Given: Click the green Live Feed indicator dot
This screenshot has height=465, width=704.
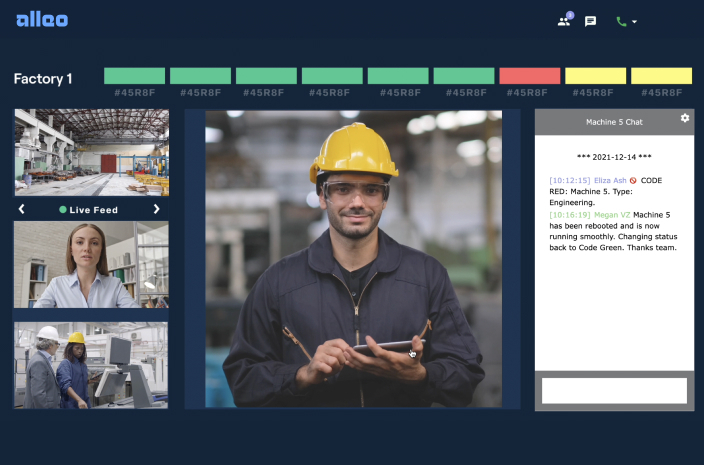Looking at the screenshot, I should (x=63, y=210).
